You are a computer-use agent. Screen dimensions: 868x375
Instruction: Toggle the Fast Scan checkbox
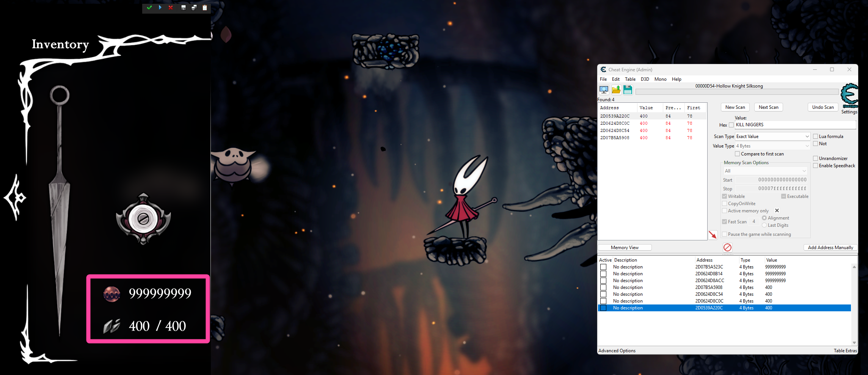[x=725, y=222]
